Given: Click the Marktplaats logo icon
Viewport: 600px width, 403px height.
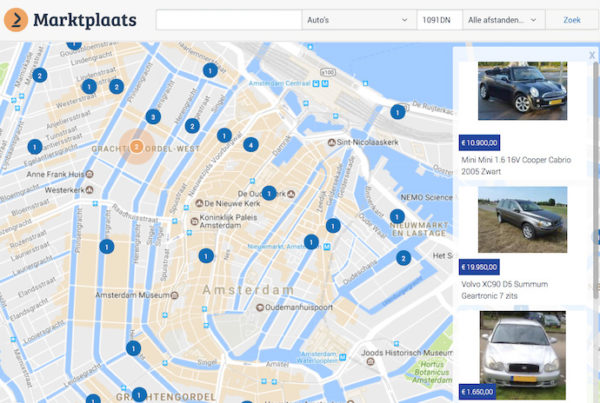Looking at the screenshot, I should coord(16,20).
